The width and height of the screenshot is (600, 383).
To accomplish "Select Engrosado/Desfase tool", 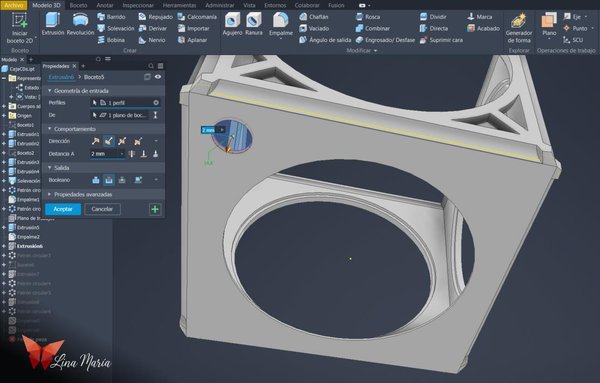I will click(x=385, y=40).
